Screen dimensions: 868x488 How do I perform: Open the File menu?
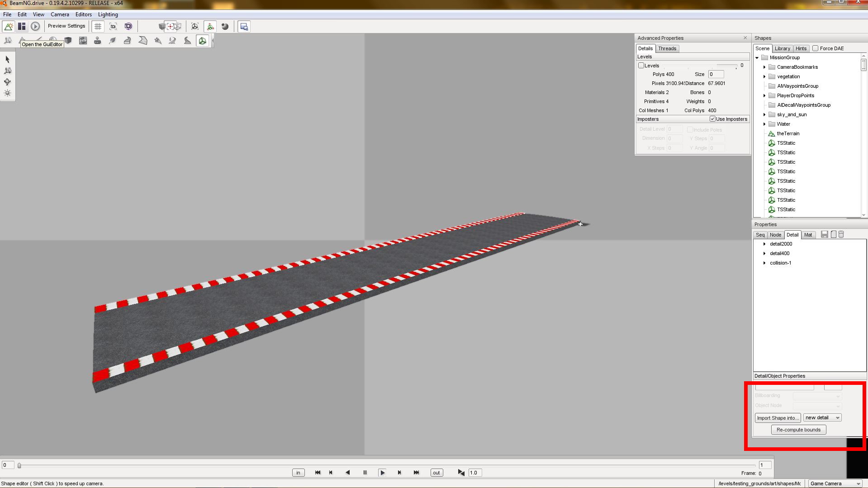pos(7,14)
